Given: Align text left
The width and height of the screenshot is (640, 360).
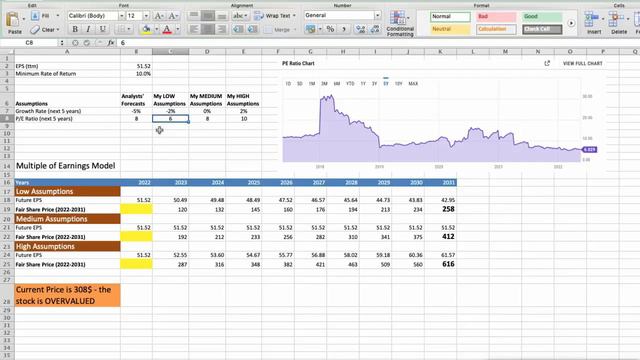Looking at the screenshot, I should 194,29.
